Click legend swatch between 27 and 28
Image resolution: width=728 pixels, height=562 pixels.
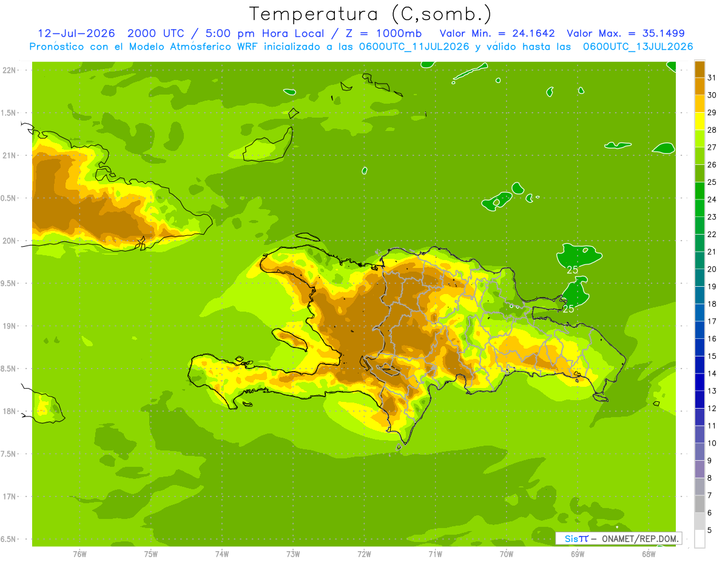tap(699, 139)
